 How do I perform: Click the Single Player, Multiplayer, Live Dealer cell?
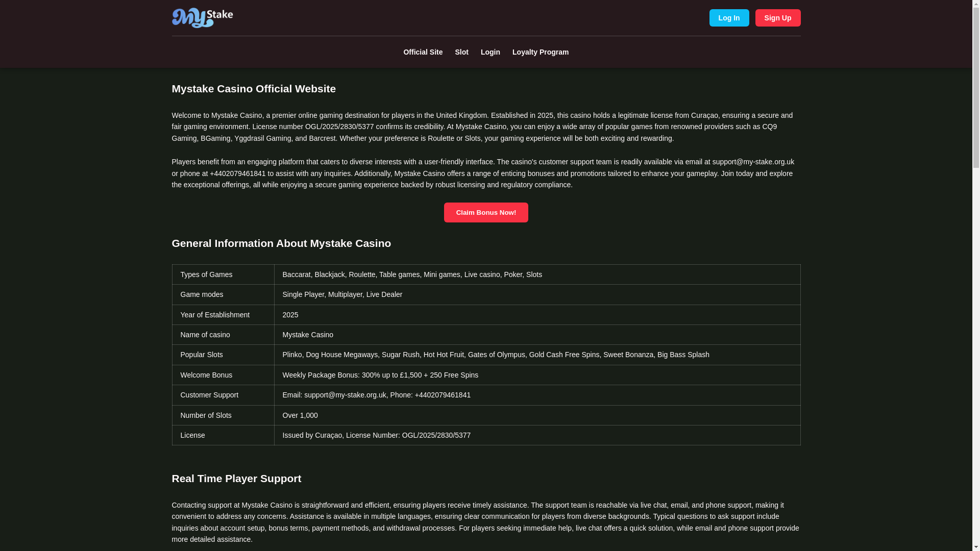[x=537, y=294]
